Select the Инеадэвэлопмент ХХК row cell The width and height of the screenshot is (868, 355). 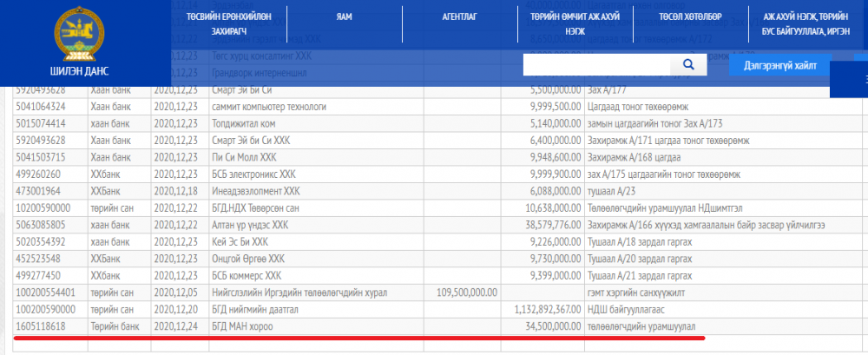click(x=256, y=193)
